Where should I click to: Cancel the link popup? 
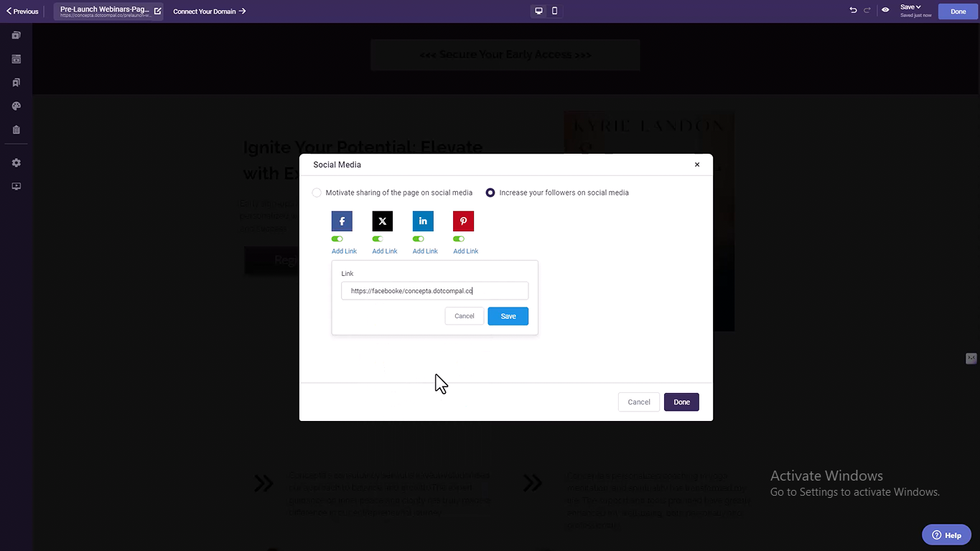click(x=465, y=316)
